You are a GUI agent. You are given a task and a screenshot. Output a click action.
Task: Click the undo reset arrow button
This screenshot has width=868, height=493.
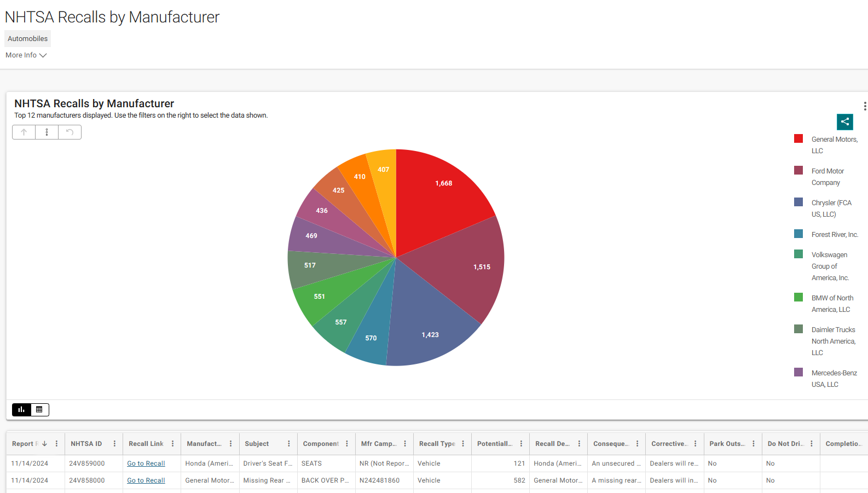[70, 132]
